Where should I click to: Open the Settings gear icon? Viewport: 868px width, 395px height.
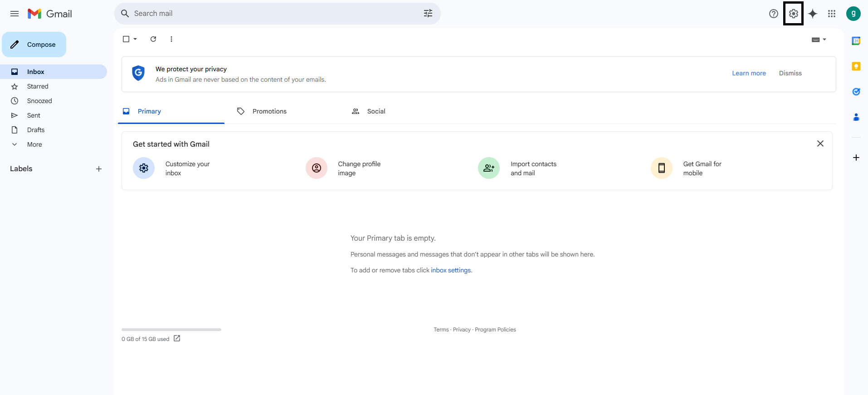pos(793,14)
